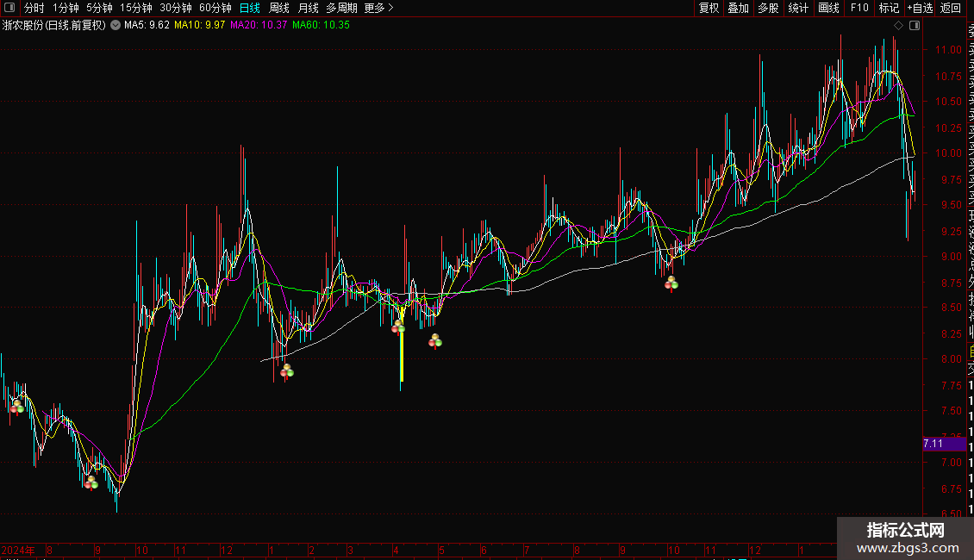Open the F10 company info
The height and width of the screenshot is (560, 974).
tap(859, 8)
